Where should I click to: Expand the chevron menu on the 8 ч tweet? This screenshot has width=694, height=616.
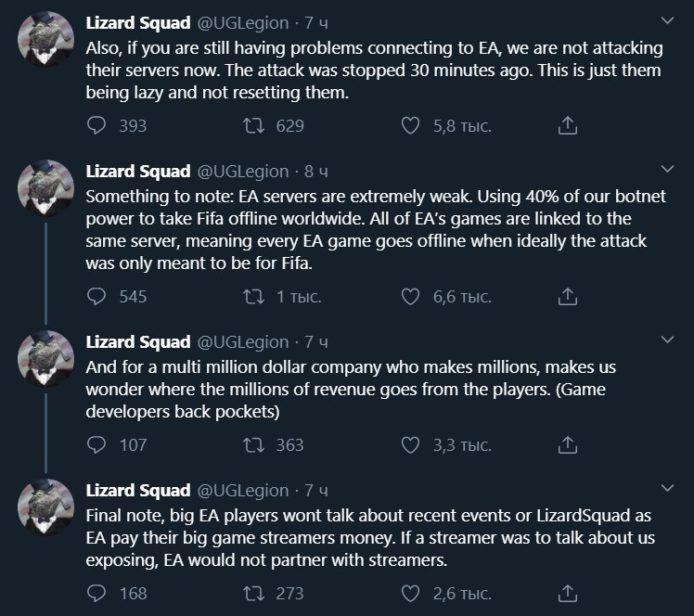[667, 169]
